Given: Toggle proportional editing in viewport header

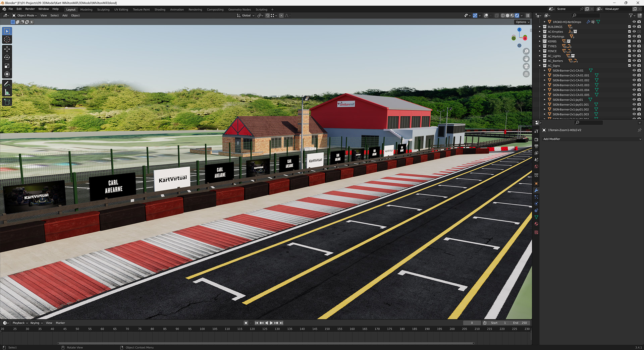Looking at the screenshot, I should click(281, 15).
